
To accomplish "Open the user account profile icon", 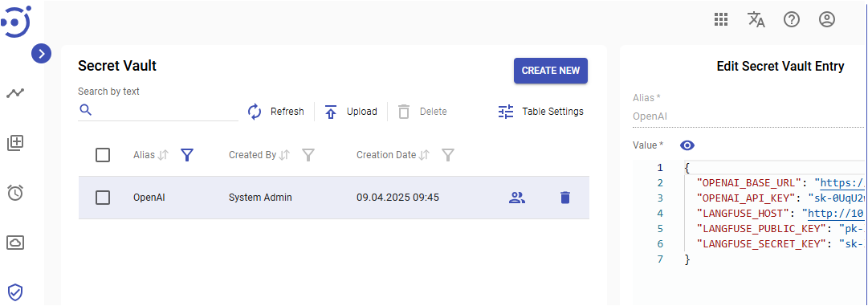I will point(826,20).
